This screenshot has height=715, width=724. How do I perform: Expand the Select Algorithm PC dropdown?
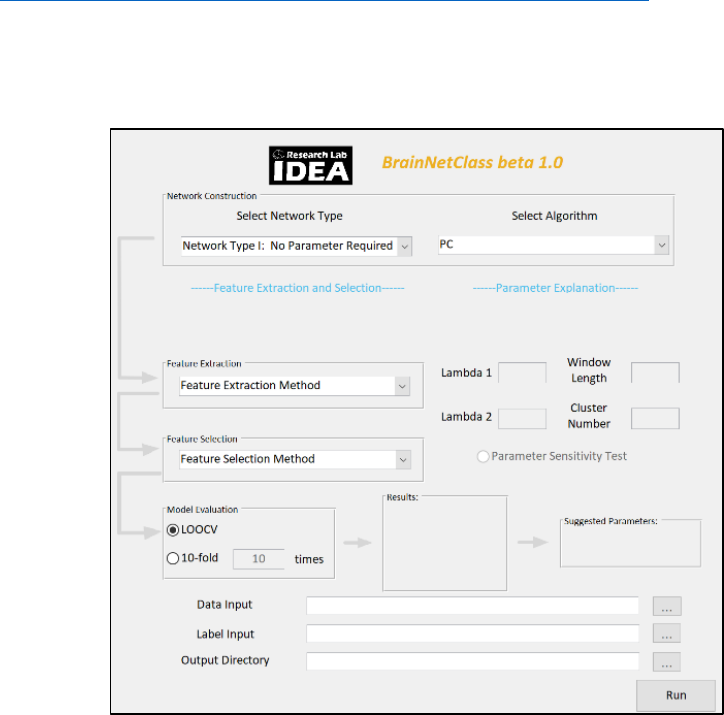(553, 245)
